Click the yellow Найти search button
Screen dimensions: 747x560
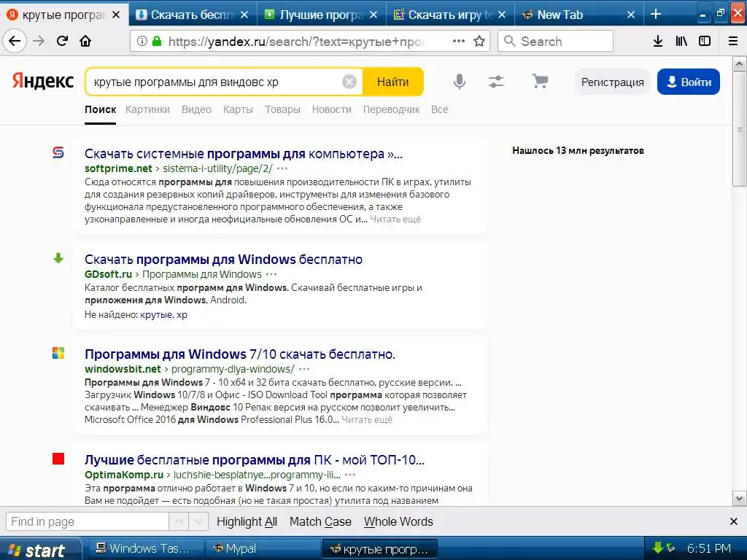[x=393, y=82]
